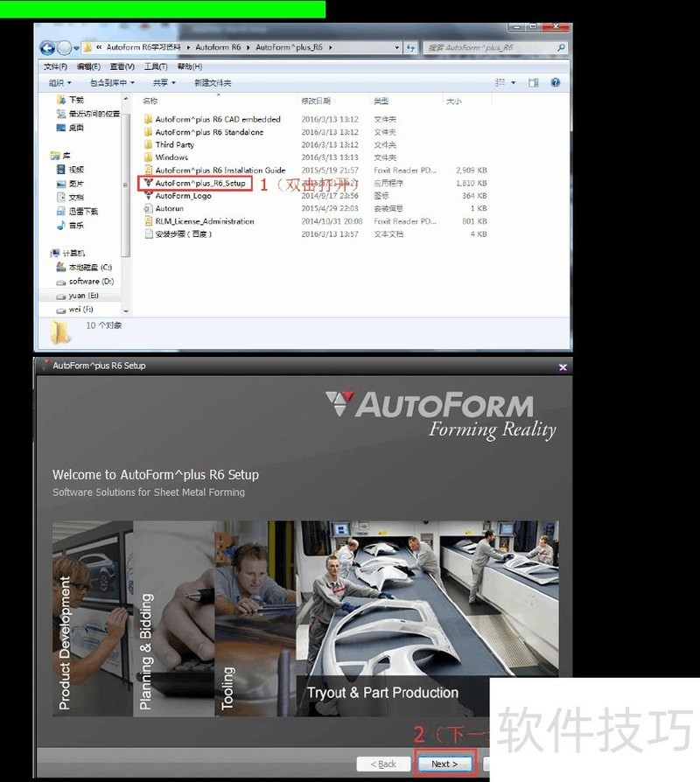
Task: Select AutoForm^plus_R6_Setup application icon
Action: (x=148, y=183)
